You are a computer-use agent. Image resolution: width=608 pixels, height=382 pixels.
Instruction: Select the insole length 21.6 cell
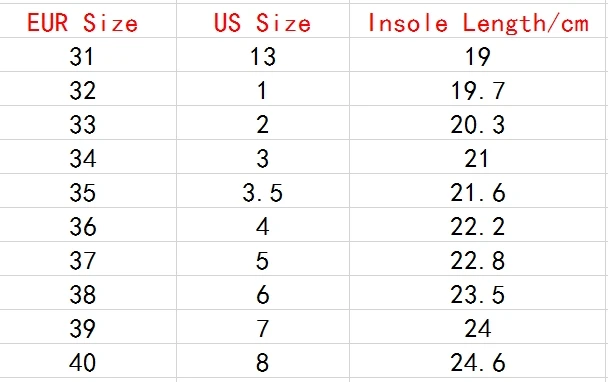(x=477, y=190)
